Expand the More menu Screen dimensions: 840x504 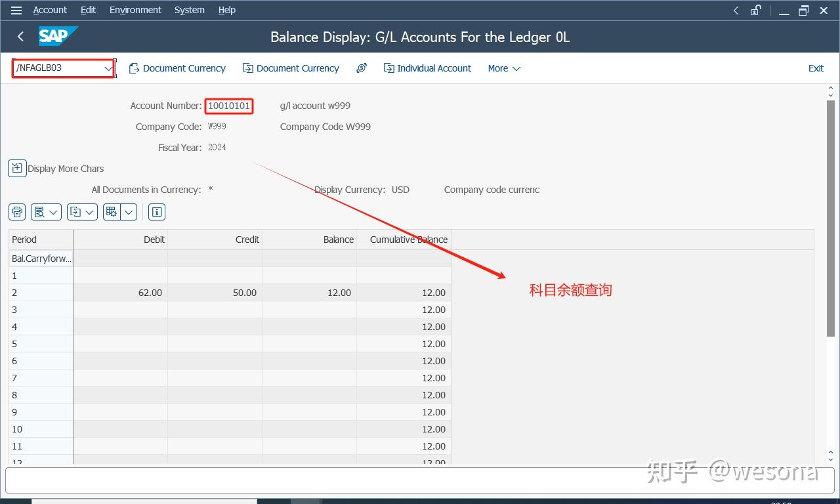503,68
